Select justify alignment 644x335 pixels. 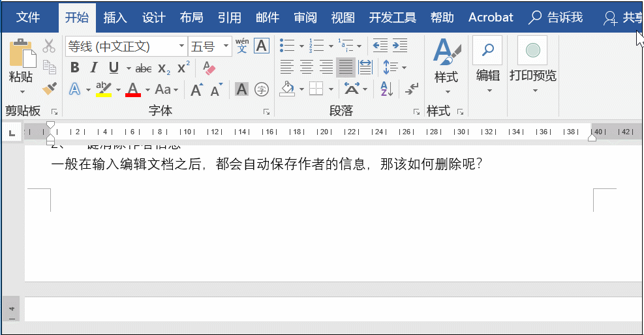pos(345,67)
